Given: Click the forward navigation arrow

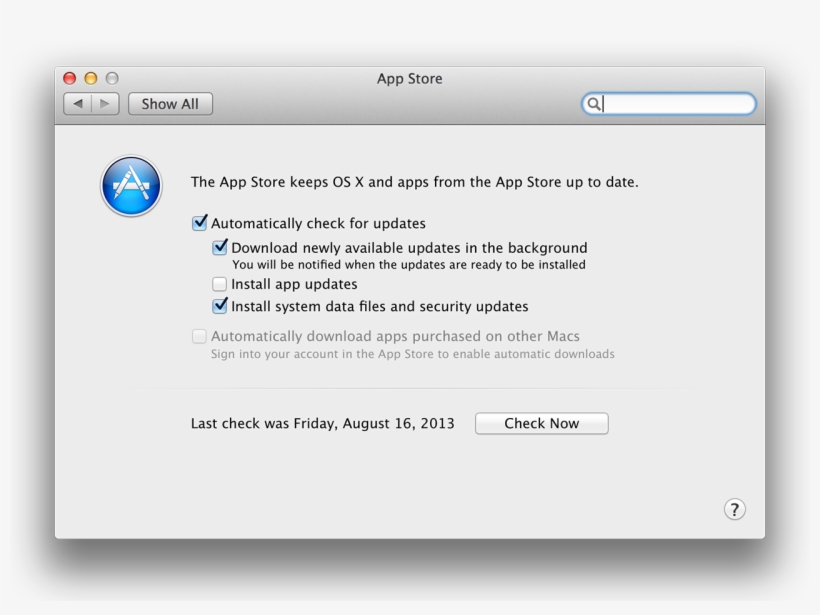Looking at the screenshot, I should coord(104,103).
